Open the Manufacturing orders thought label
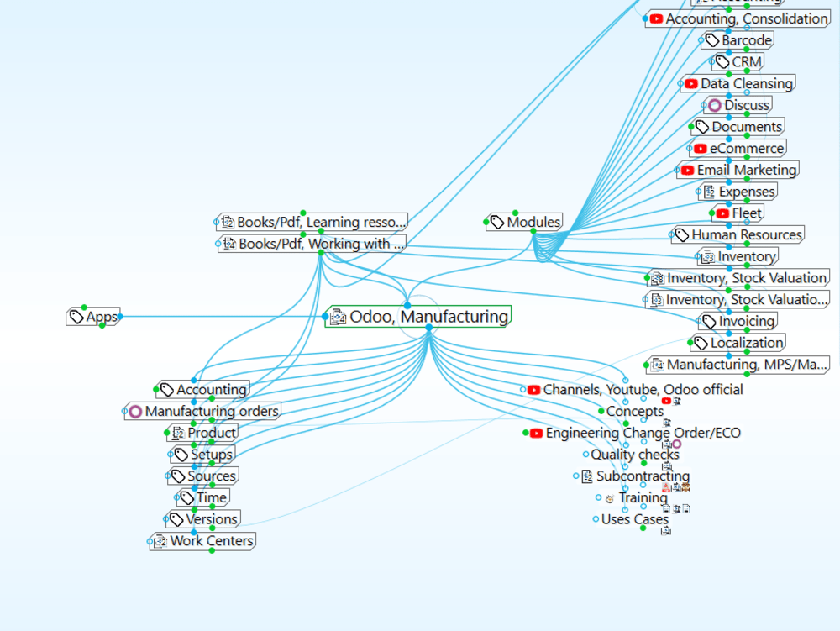 [x=212, y=412]
